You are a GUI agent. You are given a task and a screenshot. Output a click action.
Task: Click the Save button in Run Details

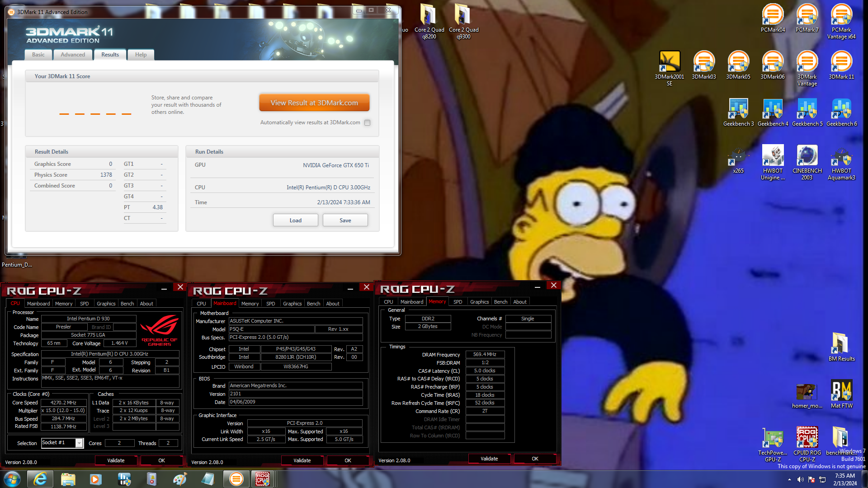345,220
